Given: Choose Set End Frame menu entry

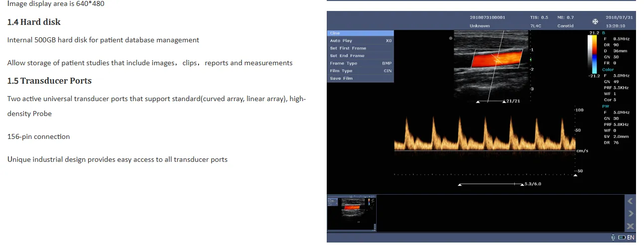Looking at the screenshot, I should coord(360,56).
